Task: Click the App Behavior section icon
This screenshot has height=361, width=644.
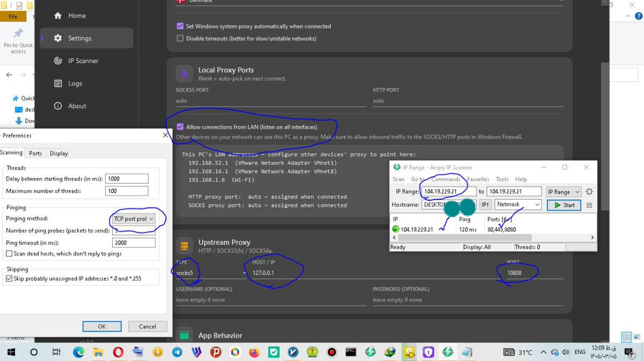Action: click(x=184, y=335)
